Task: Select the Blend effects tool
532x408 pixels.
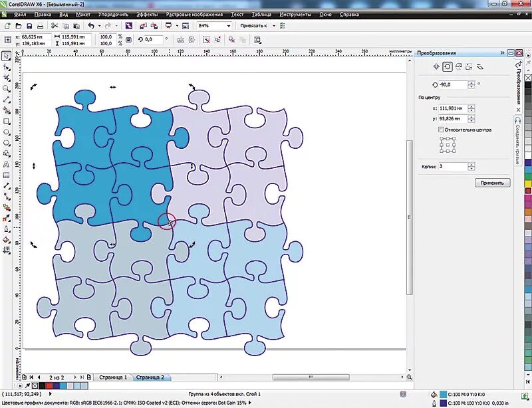Action: pyautogui.click(x=6, y=207)
